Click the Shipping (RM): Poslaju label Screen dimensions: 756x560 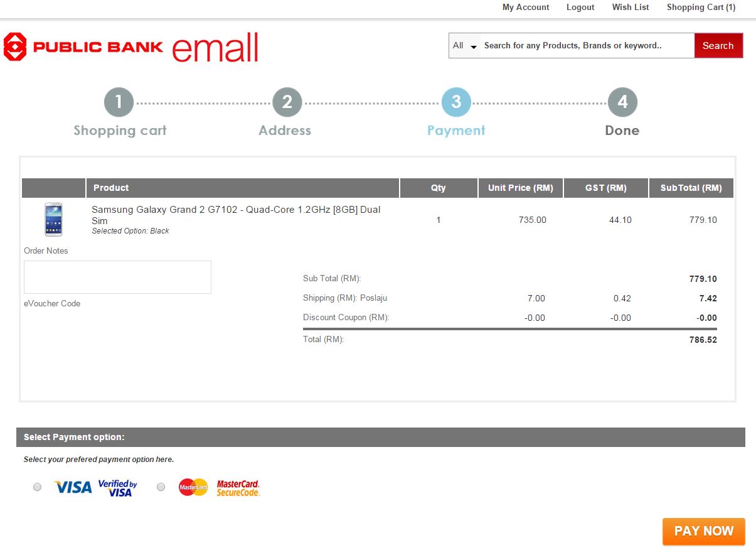click(x=345, y=298)
